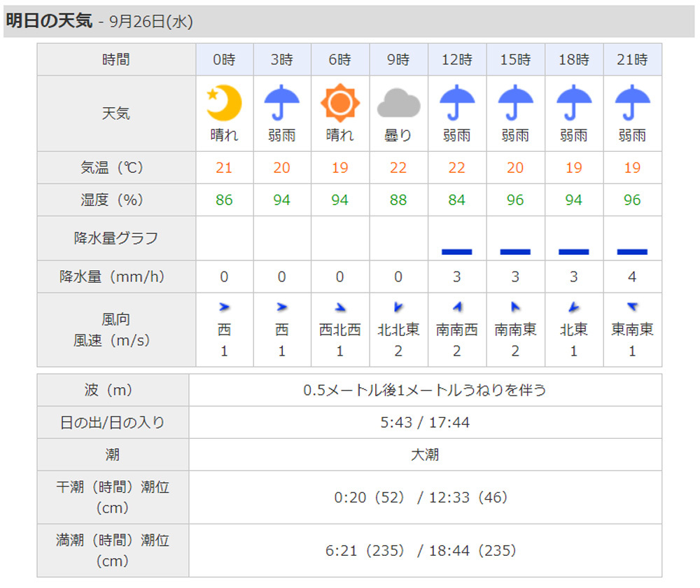
Task: Click the blue precipitation bar at 18時
Action: click(x=574, y=251)
